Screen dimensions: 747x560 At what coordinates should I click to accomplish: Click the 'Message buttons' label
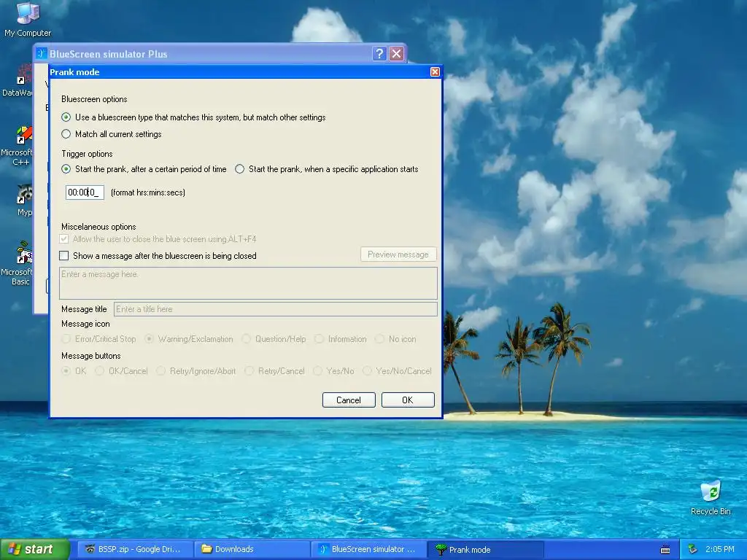tap(91, 356)
